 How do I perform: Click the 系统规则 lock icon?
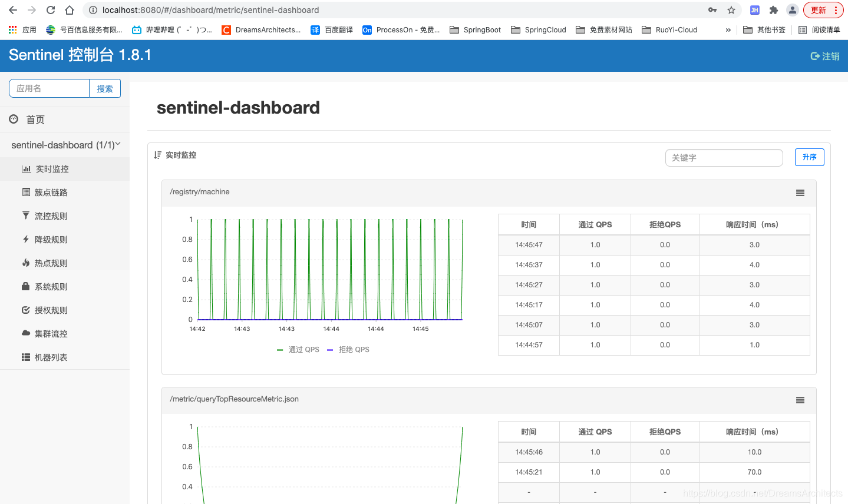[x=26, y=286]
